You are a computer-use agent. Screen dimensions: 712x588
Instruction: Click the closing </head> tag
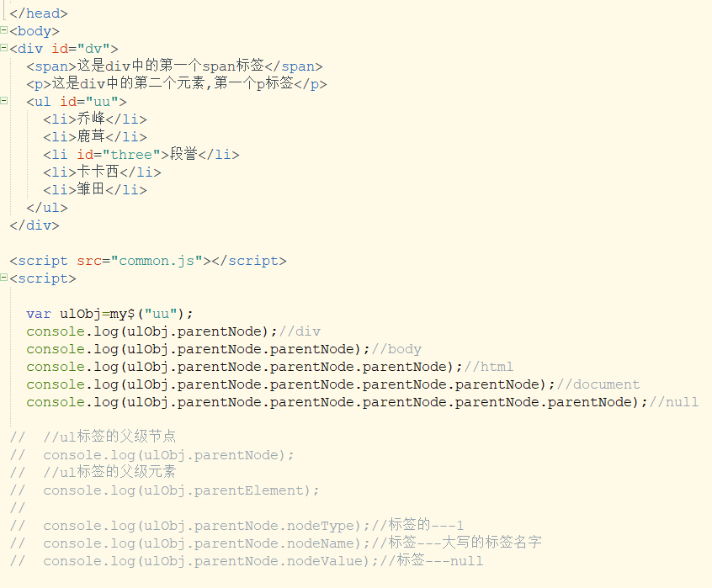point(39,13)
